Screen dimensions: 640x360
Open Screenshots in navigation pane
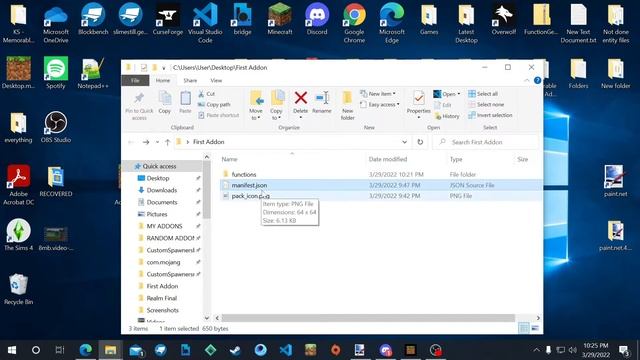pyautogui.click(x=162, y=310)
